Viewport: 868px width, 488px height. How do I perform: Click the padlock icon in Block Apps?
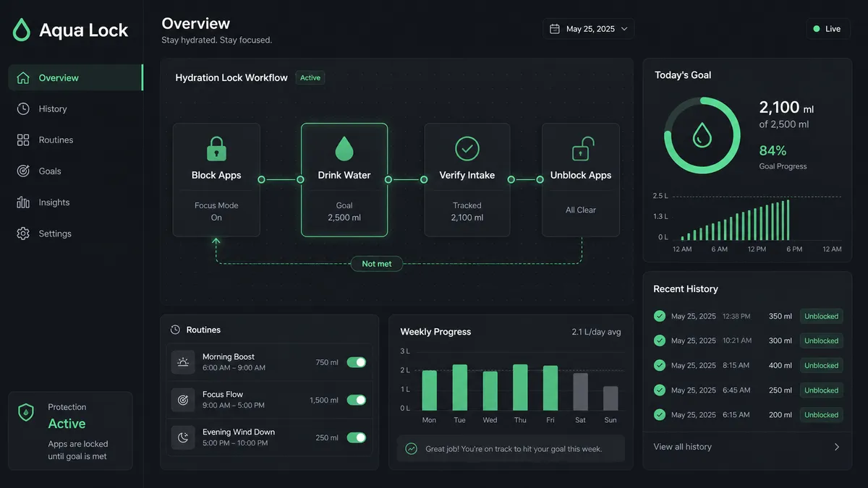216,148
